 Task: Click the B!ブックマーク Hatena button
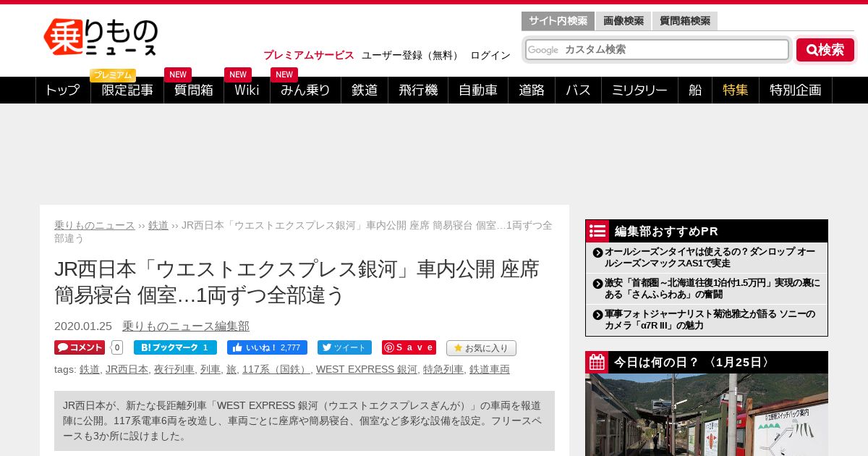[175, 347]
